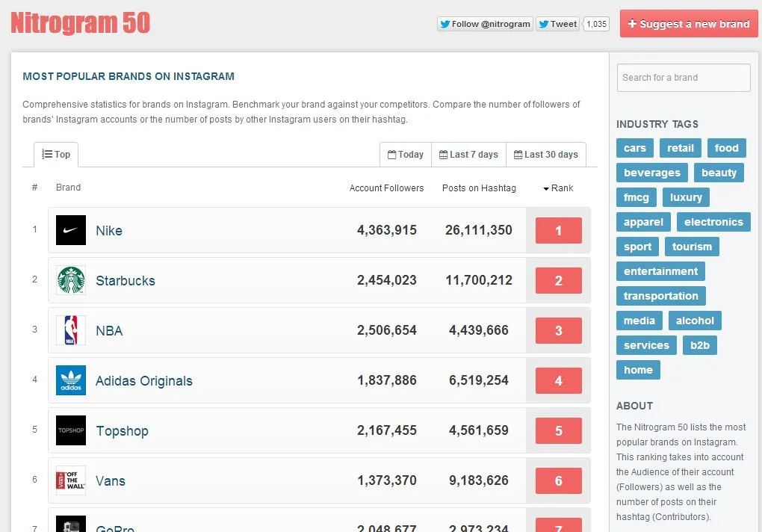This screenshot has width=762, height=532.
Task: Filter by the sport tag
Action: click(637, 247)
